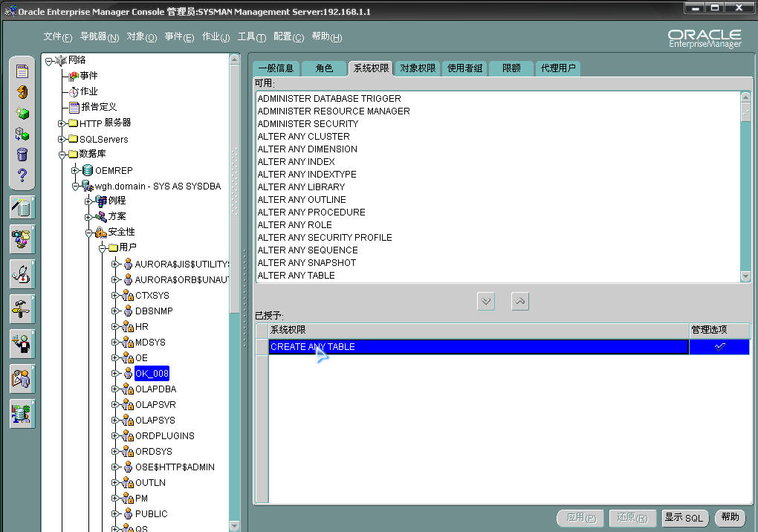Select ALTER ANY TABLE privilege
Viewport: 758px width, 532px height.
(x=296, y=276)
